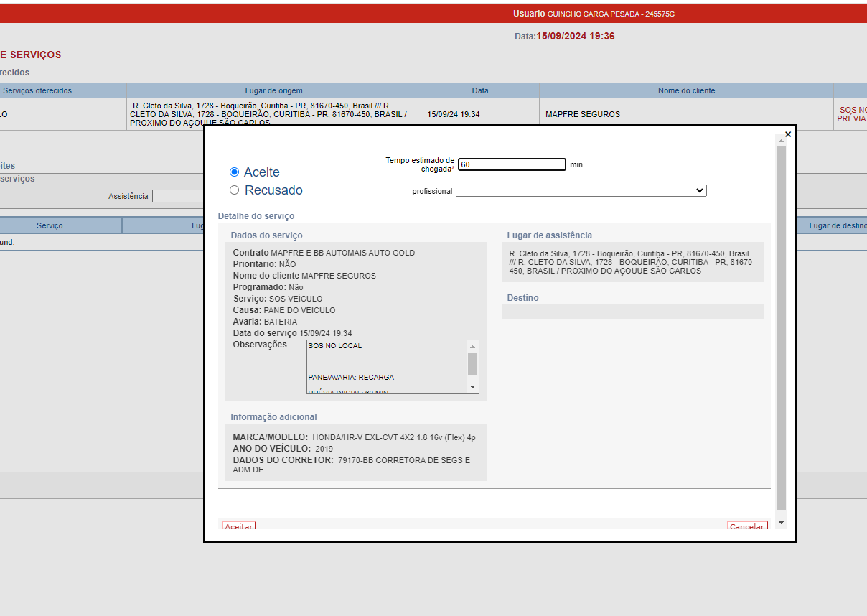The image size is (867, 616).
Task: Click the popup's scroll-down arrow
Action: [x=781, y=522]
